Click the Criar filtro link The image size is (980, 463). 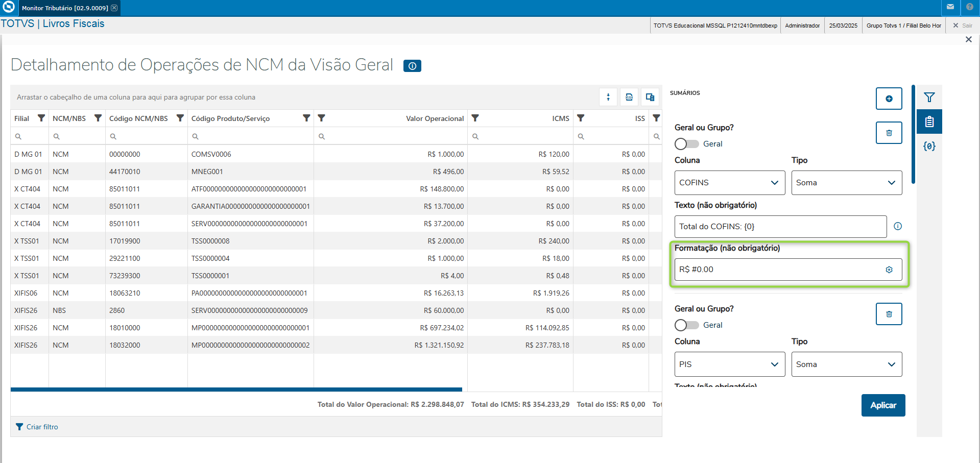pyautogui.click(x=42, y=427)
